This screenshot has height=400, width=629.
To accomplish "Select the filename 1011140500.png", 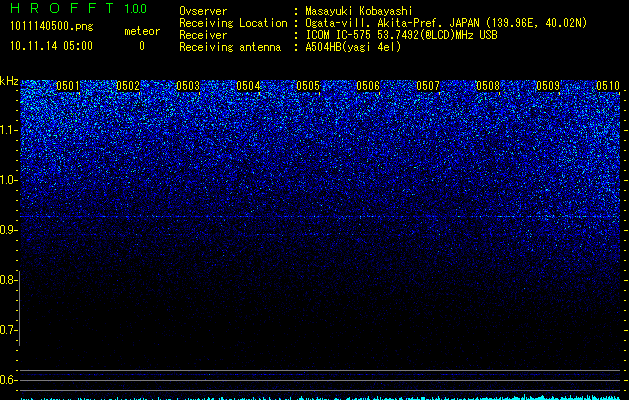I will point(52,27).
